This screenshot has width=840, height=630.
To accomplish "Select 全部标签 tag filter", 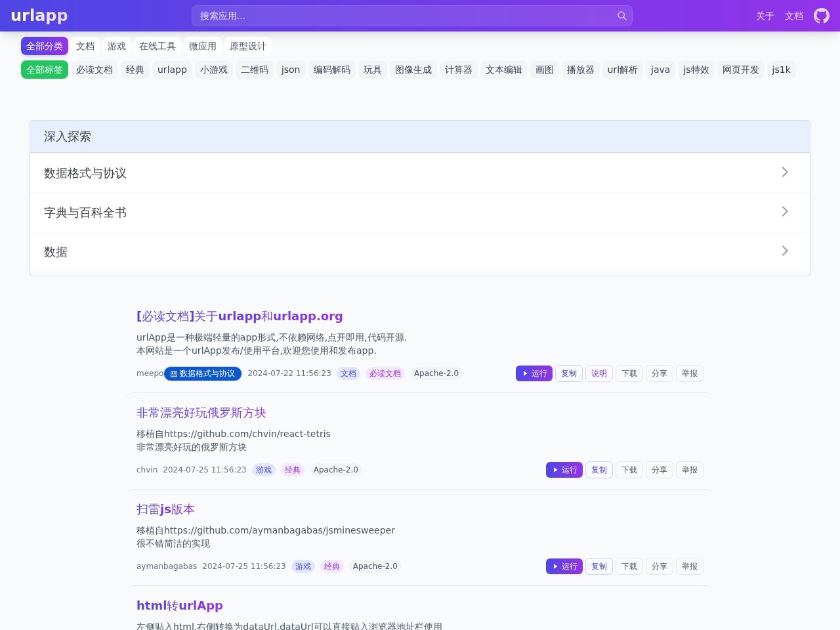I will pos(45,70).
